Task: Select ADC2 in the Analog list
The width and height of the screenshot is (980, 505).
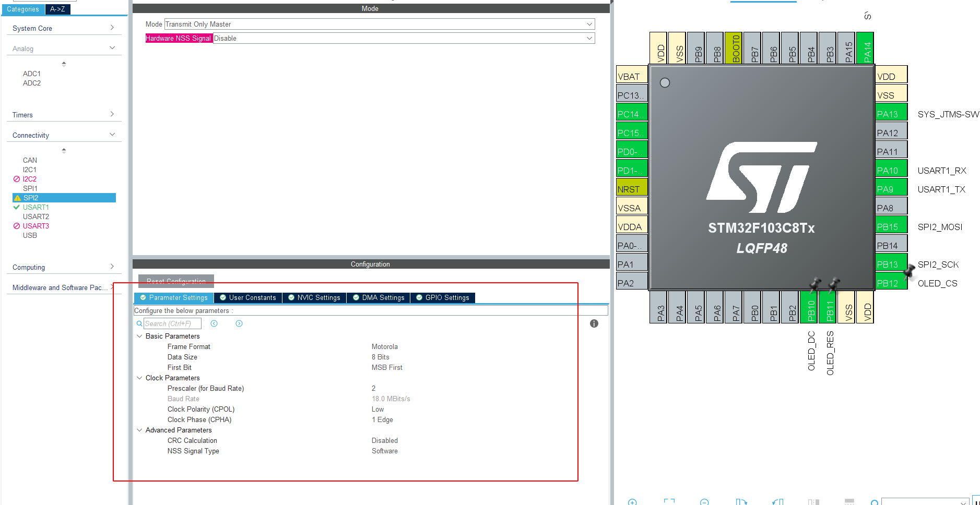Action: tap(32, 83)
